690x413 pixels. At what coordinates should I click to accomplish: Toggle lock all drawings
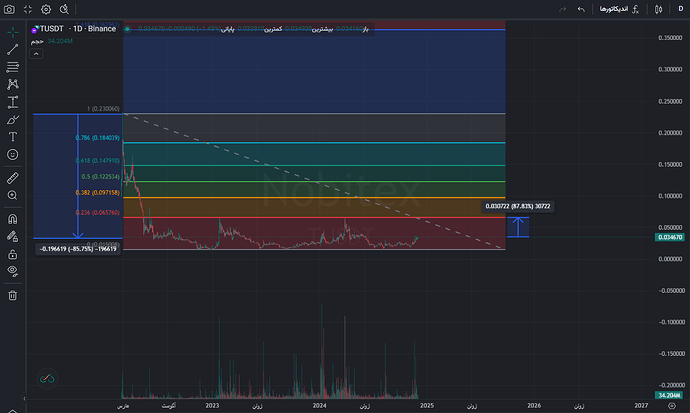pos(13,254)
